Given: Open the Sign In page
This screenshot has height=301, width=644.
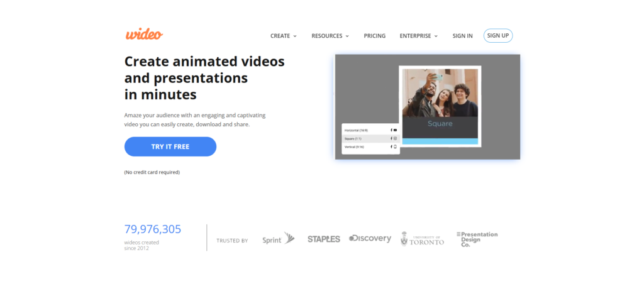Looking at the screenshot, I should [462, 36].
